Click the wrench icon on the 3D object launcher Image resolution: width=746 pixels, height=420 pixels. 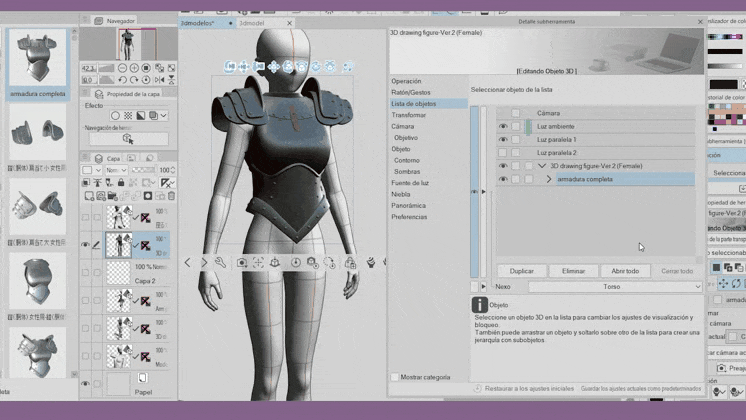point(220,263)
